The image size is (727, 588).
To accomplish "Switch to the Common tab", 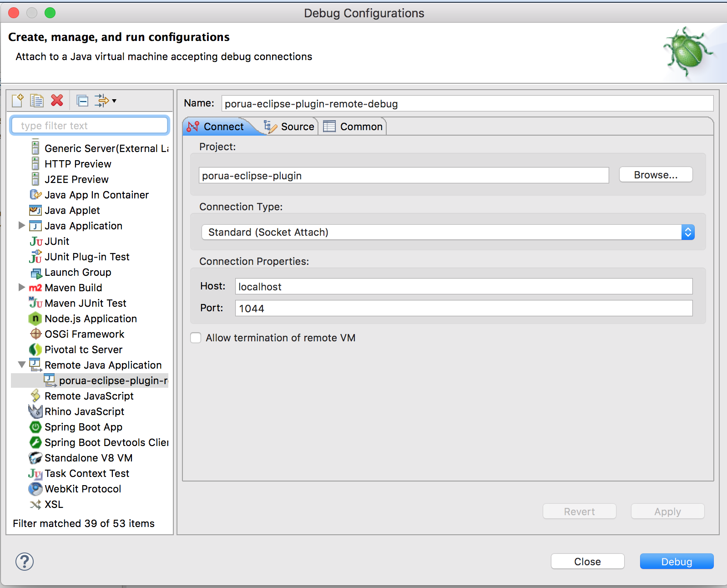I will [353, 127].
